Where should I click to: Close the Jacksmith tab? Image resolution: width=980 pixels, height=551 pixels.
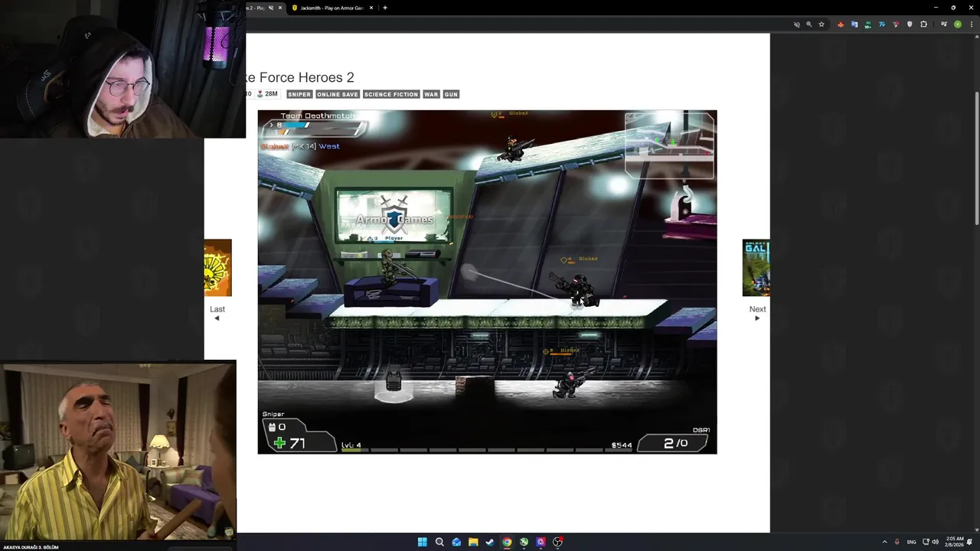point(371,8)
